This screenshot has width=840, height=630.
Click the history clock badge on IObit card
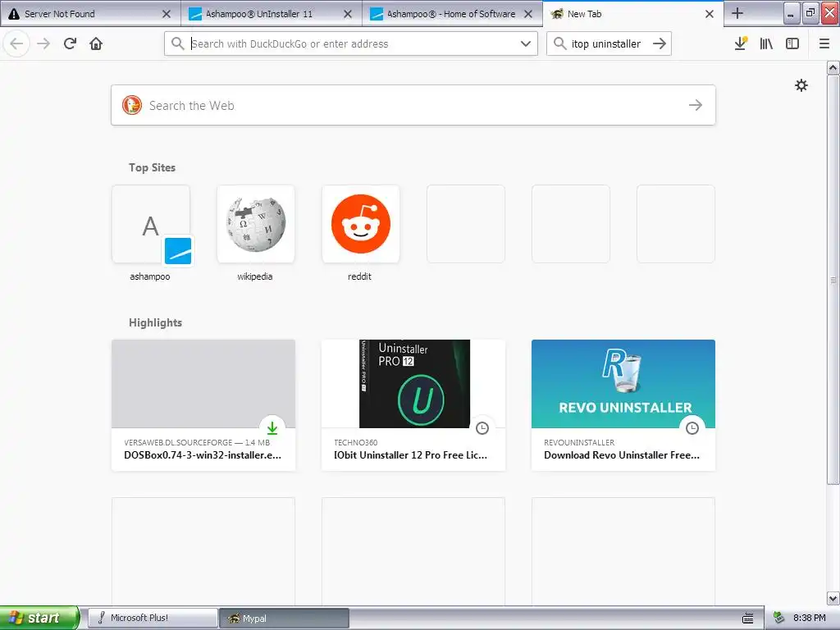tap(482, 427)
